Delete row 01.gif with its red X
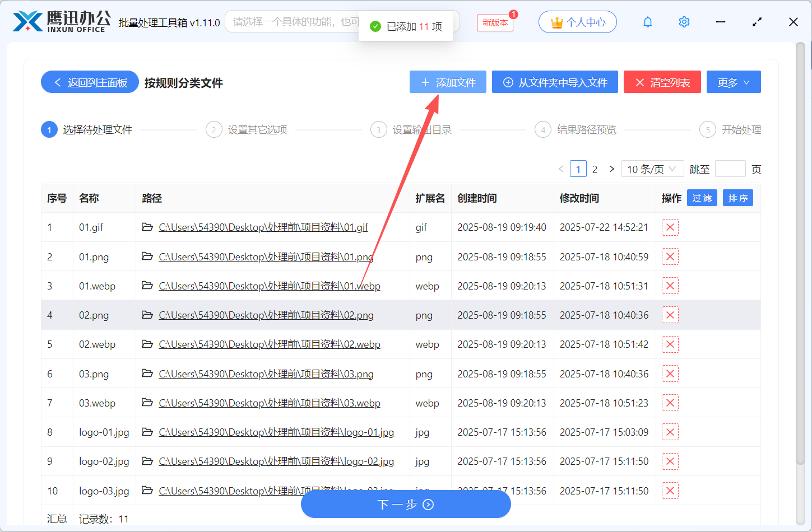This screenshot has height=532, width=812. pos(670,227)
